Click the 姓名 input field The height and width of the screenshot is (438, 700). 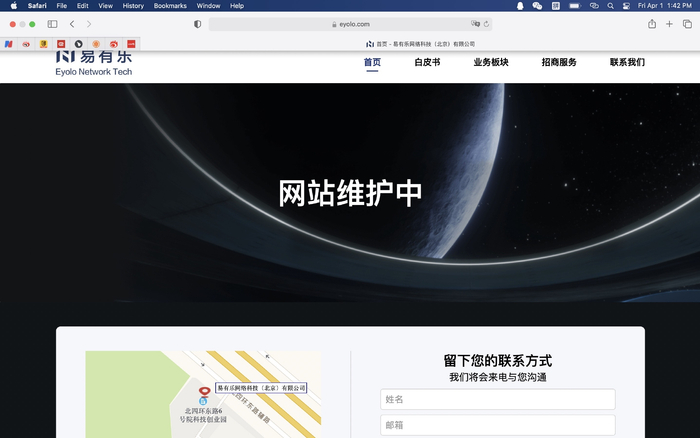pos(498,399)
